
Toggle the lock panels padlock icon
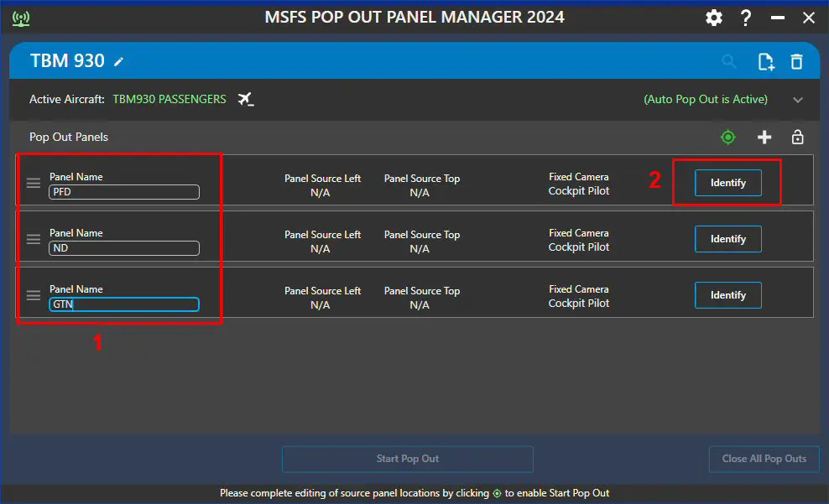[797, 137]
